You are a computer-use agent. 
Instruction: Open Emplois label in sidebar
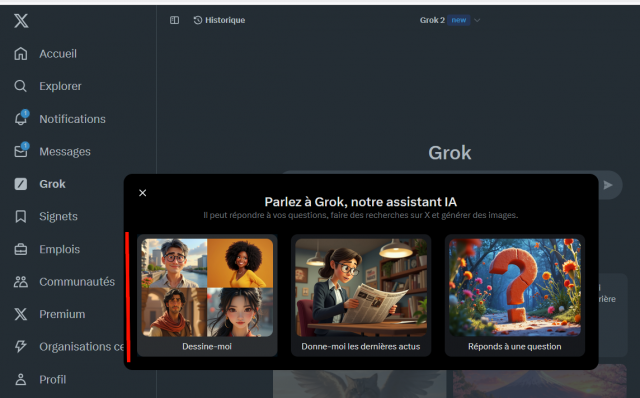click(60, 249)
